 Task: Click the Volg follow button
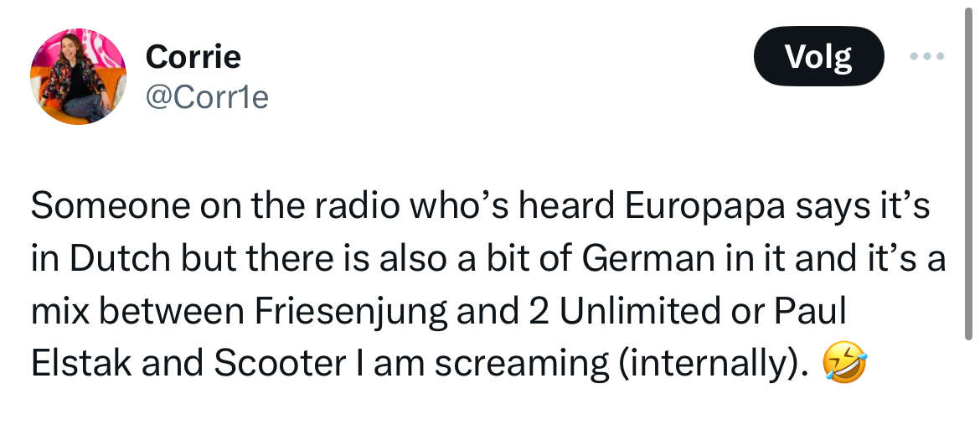(818, 56)
